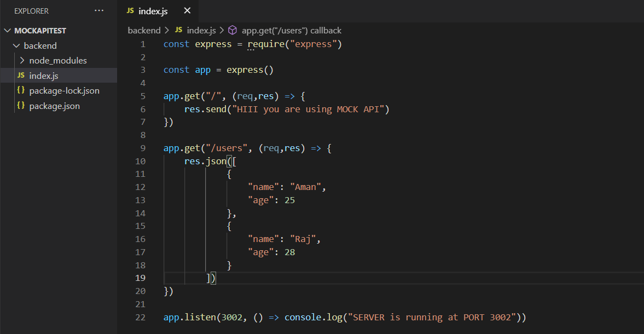The width and height of the screenshot is (644, 334).
Task: Expand the node_modules folder
Action: click(22, 61)
